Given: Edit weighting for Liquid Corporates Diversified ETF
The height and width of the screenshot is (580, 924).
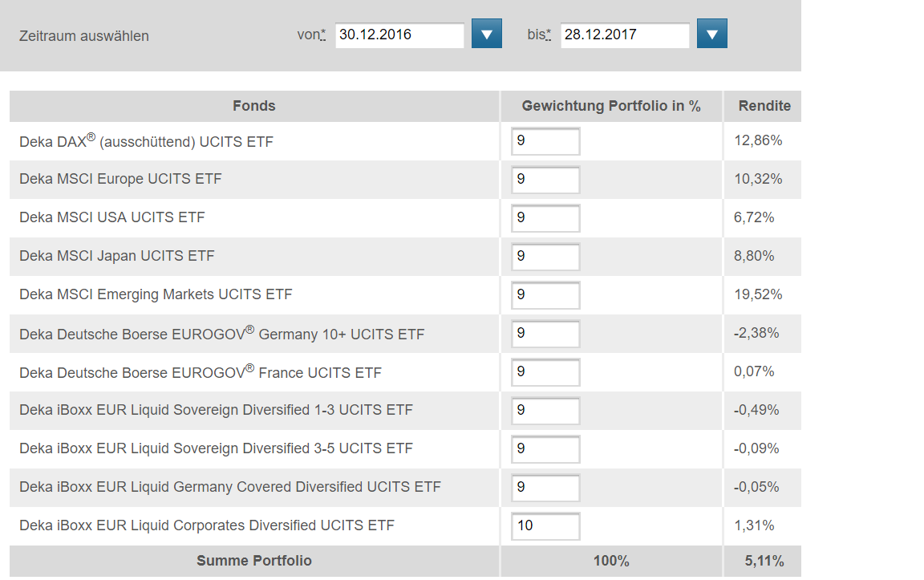Looking at the screenshot, I should point(545,526).
